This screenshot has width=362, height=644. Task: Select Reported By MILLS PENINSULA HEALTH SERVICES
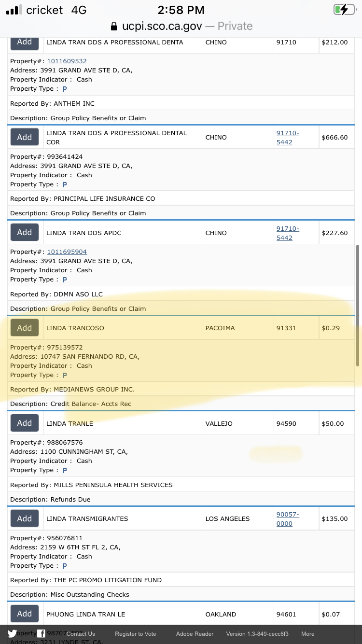click(x=91, y=485)
